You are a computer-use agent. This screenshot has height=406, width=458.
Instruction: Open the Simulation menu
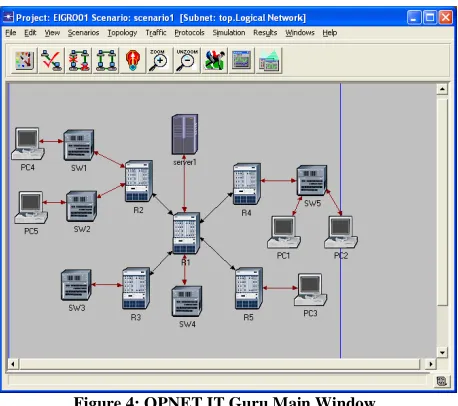(229, 33)
